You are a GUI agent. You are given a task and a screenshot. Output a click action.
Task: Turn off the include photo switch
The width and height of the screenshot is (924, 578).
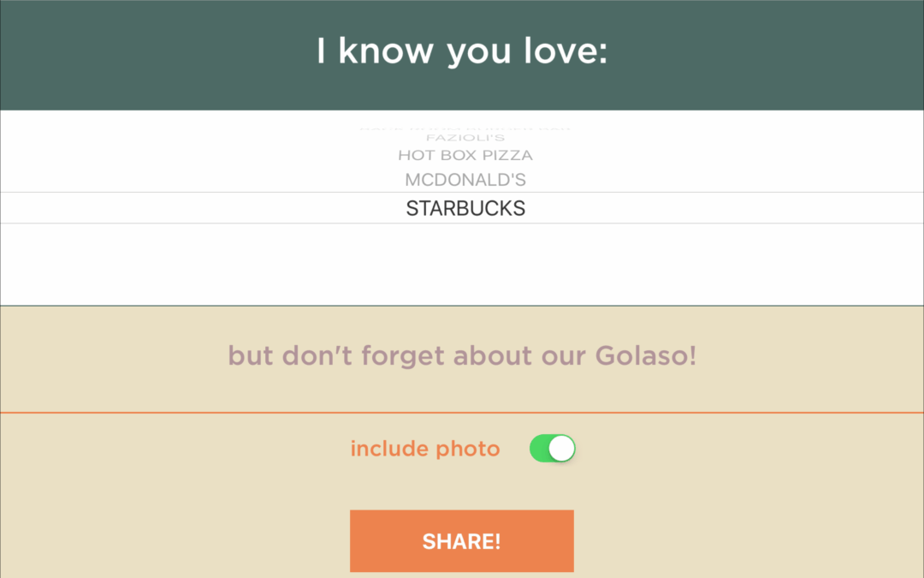[552, 449]
